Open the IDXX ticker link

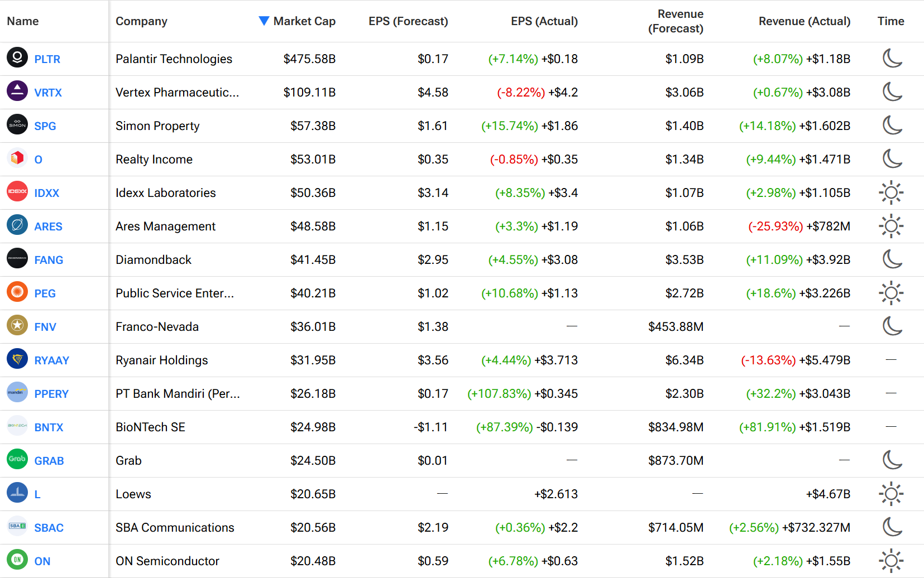tap(46, 193)
